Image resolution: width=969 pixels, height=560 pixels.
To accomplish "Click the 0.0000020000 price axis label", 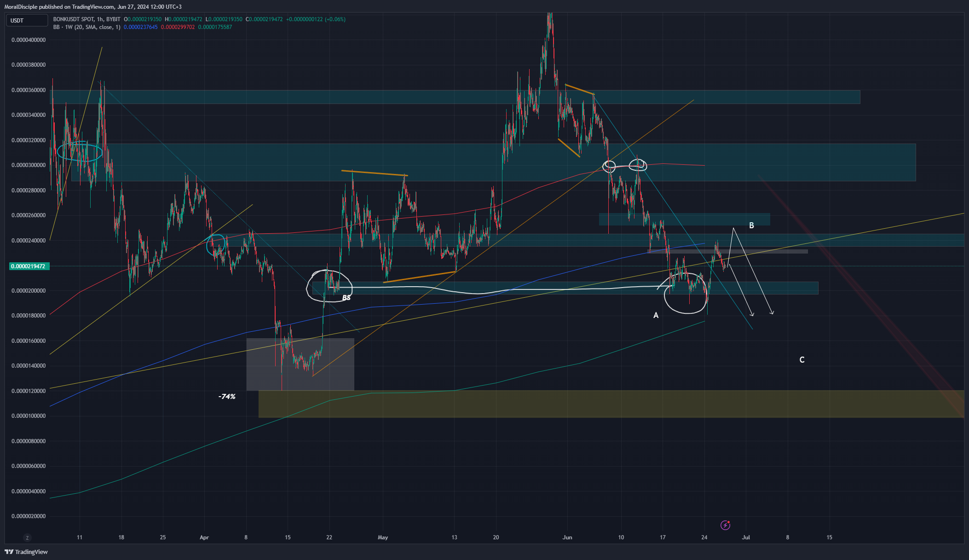I will 29,516.
